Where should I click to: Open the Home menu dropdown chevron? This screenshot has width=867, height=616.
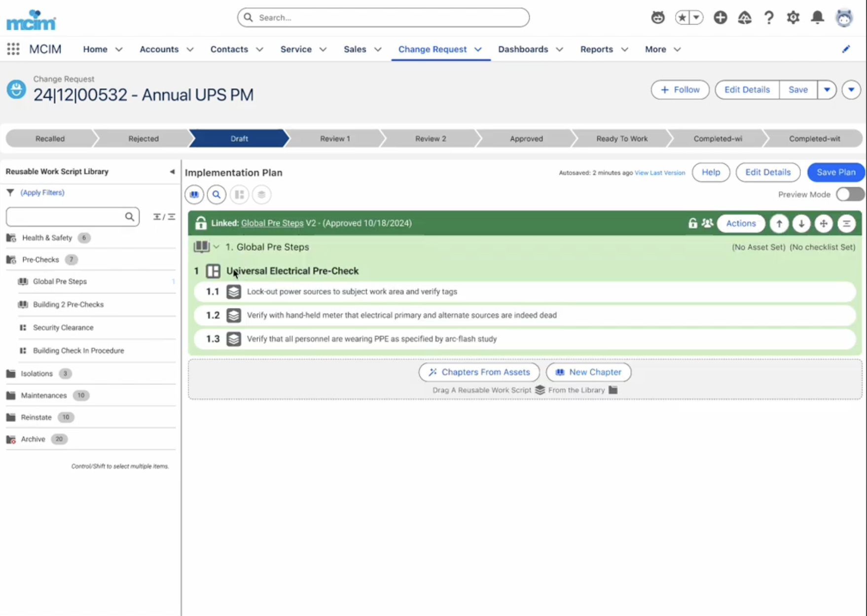[118, 49]
